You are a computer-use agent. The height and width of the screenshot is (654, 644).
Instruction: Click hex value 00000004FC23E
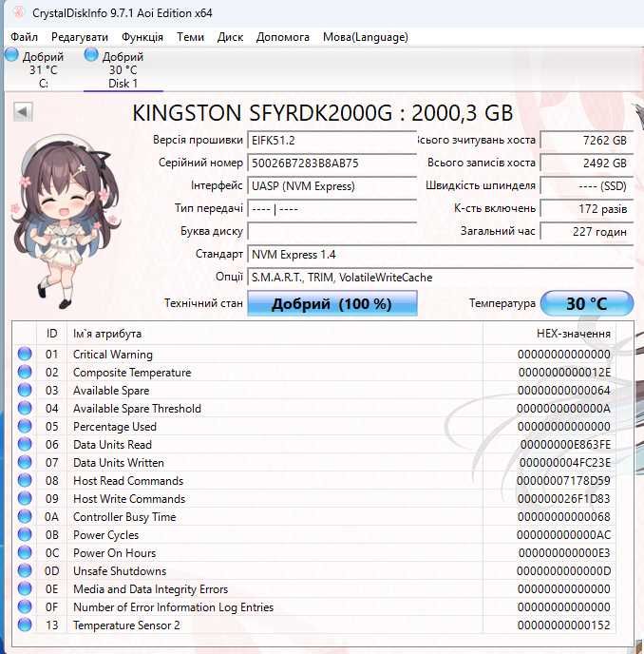pos(565,463)
